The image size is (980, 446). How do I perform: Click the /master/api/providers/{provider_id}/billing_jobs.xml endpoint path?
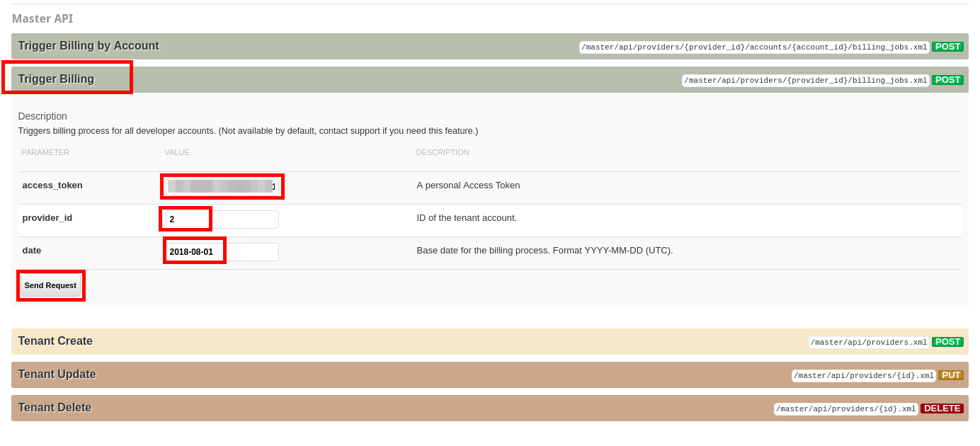[x=805, y=81]
